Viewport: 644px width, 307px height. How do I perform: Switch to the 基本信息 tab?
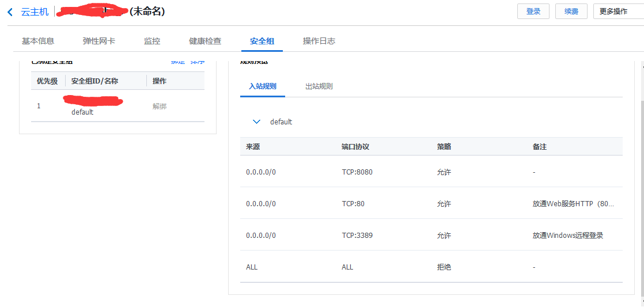[38, 41]
